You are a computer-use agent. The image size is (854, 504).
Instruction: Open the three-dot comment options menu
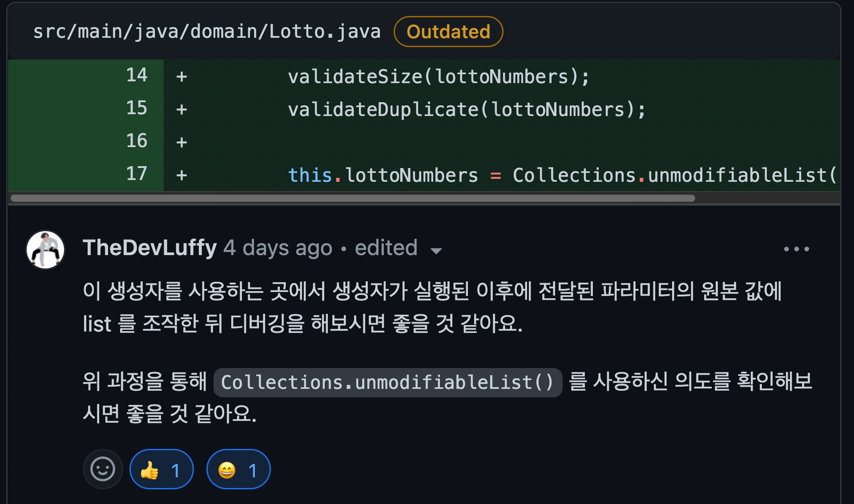point(796,249)
